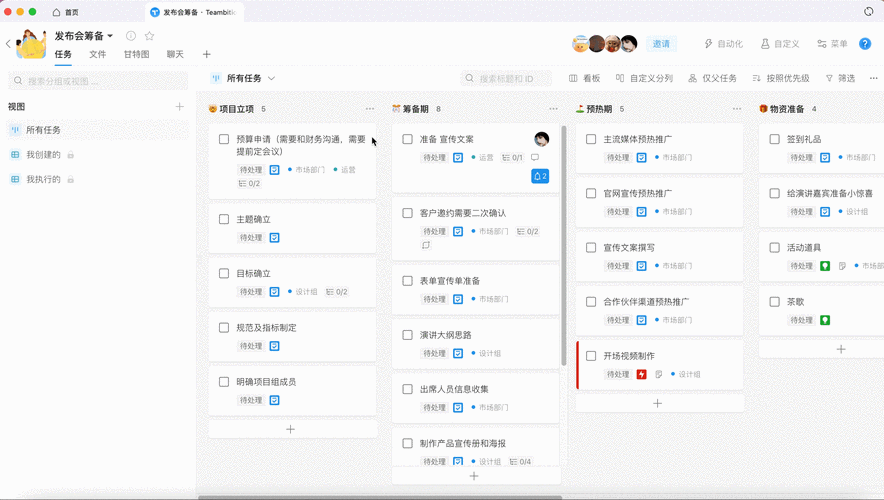Screen dimensions: 884x500
Task: Check the 目标确立 task checkbox
Action: click(x=224, y=273)
